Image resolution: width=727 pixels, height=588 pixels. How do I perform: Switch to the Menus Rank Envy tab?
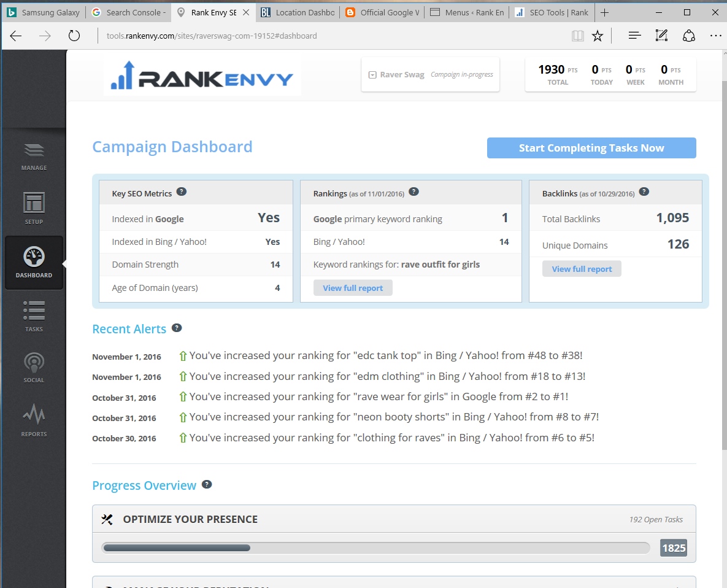click(x=467, y=12)
